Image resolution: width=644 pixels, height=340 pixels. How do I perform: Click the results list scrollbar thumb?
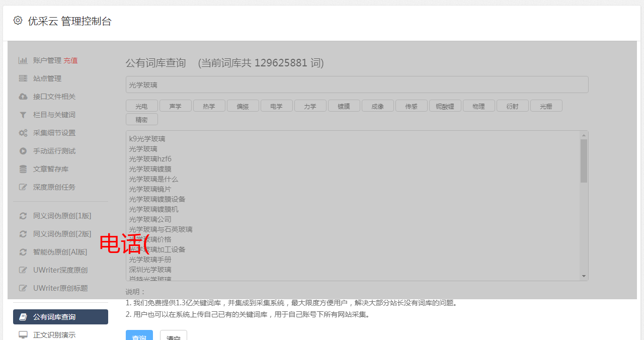pyautogui.click(x=584, y=161)
